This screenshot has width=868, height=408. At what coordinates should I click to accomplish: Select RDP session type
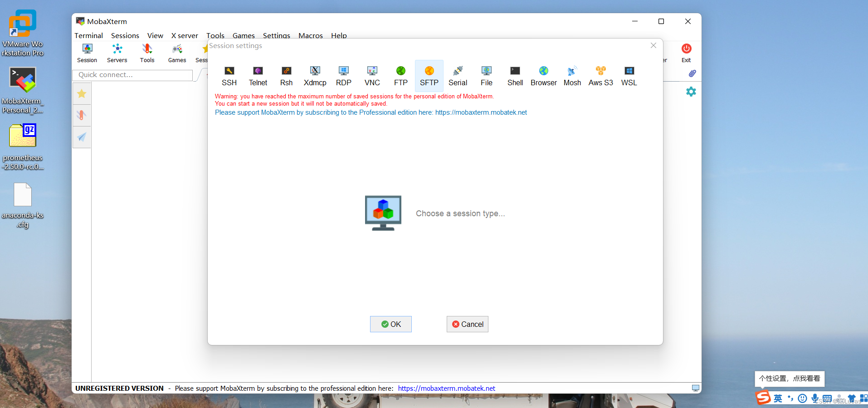pos(344,76)
